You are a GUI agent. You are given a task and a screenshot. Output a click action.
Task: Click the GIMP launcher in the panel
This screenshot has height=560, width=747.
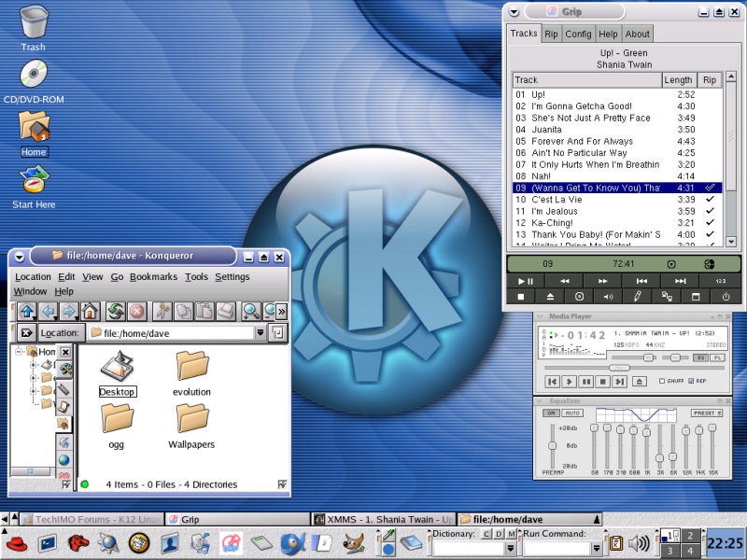click(x=354, y=543)
